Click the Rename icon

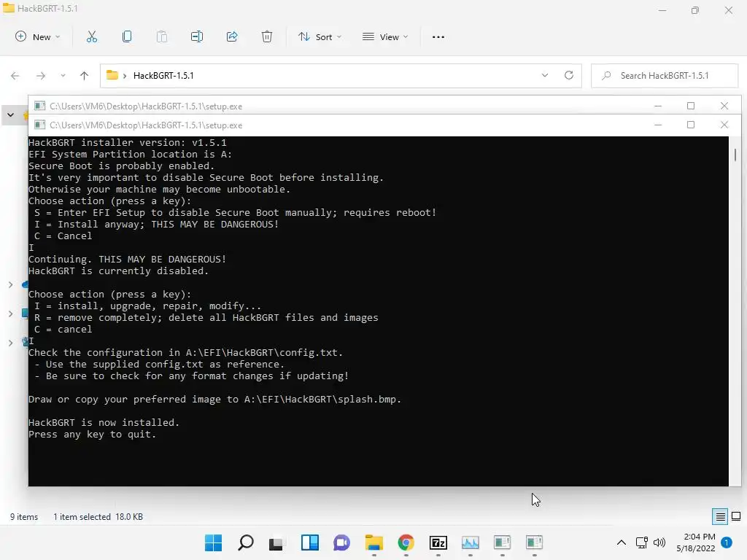pos(197,36)
